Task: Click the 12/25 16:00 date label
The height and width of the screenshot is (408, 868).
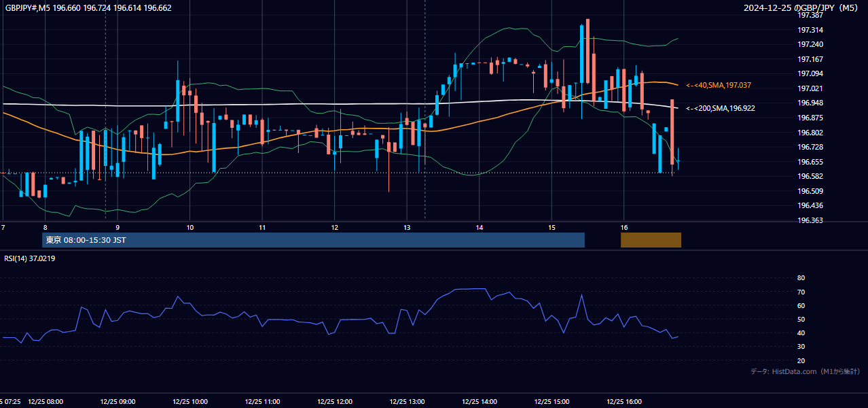Action: click(624, 401)
